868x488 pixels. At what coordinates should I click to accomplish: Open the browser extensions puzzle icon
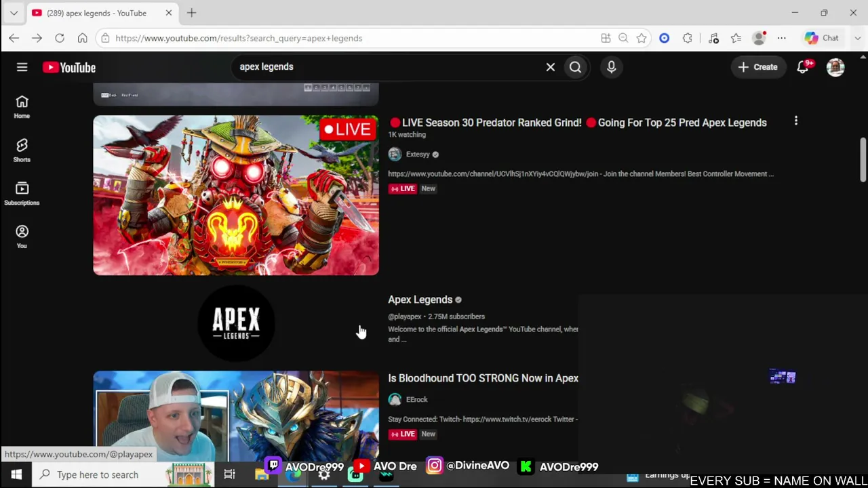click(688, 39)
